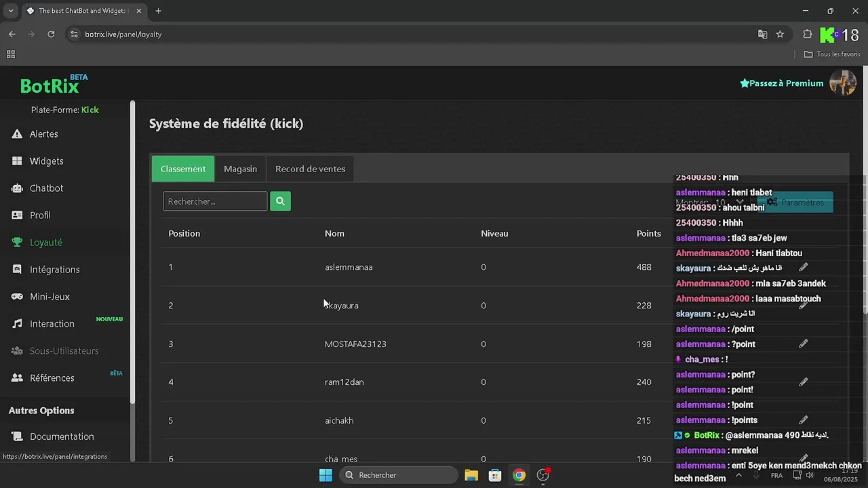Select the name MOSTAFA23123 in the table
Screen dimensions: 868x488
(x=355, y=344)
